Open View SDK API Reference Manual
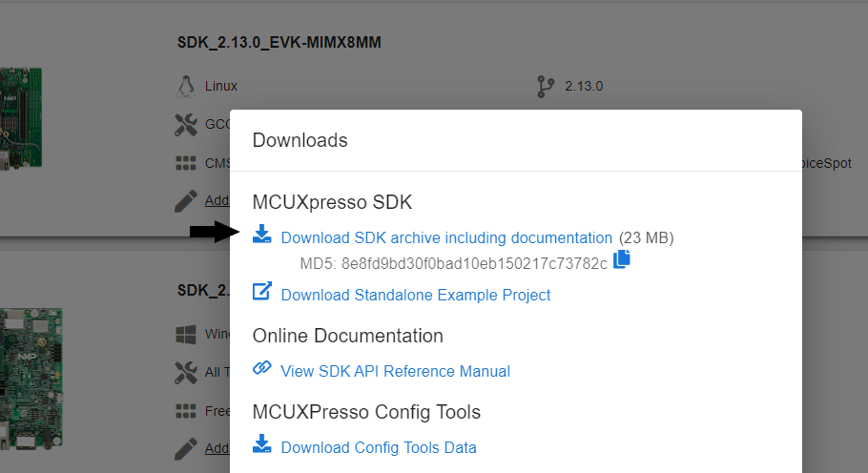 point(395,371)
